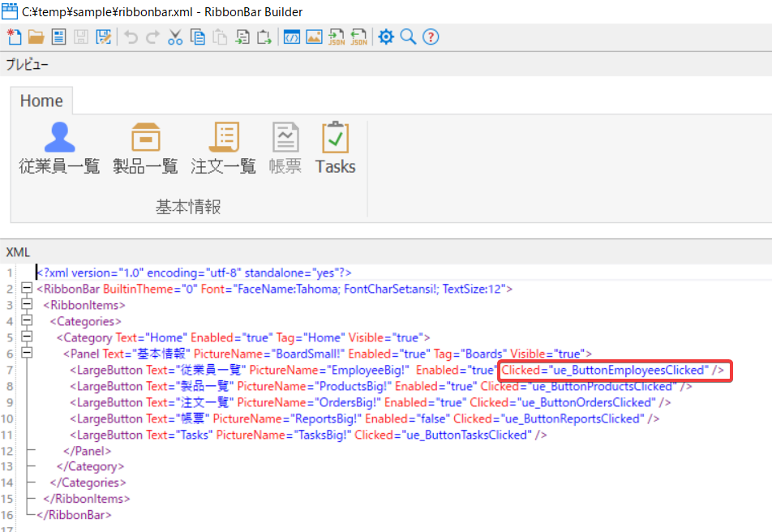Screen dimensions: 772x532
Task: Open RibbonBar Builder settings gear
Action: (386, 36)
